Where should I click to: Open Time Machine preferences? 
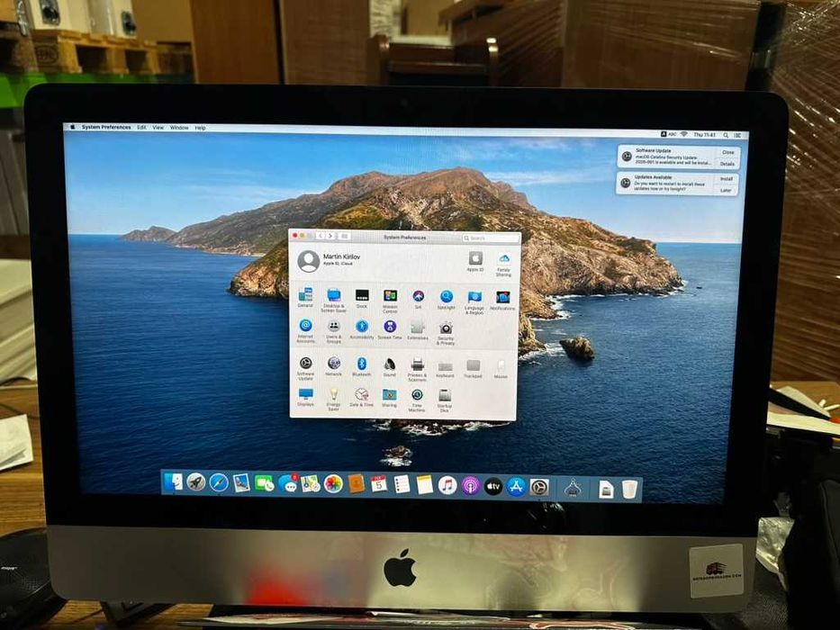(x=417, y=400)
